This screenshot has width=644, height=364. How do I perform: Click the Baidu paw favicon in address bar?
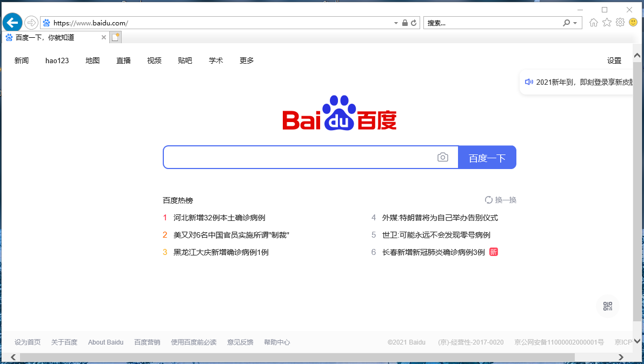47,23
